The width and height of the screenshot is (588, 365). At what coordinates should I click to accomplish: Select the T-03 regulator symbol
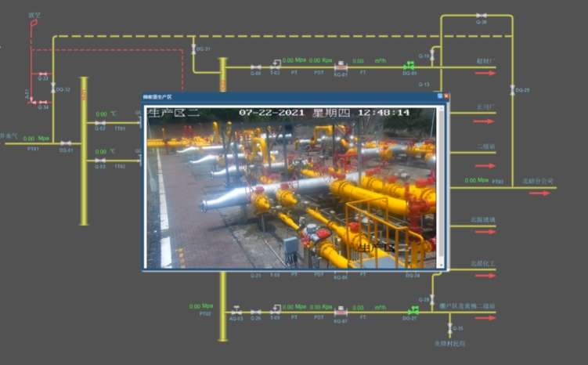(x=276, y=65)
